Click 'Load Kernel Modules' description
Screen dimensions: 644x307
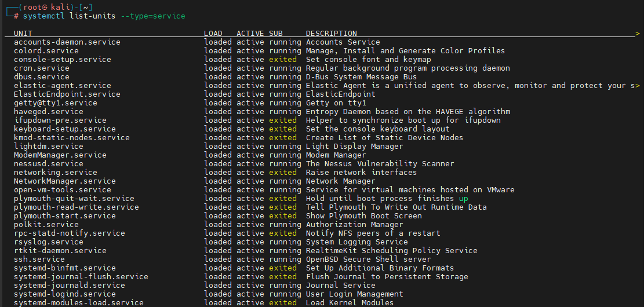coord(350,302)
